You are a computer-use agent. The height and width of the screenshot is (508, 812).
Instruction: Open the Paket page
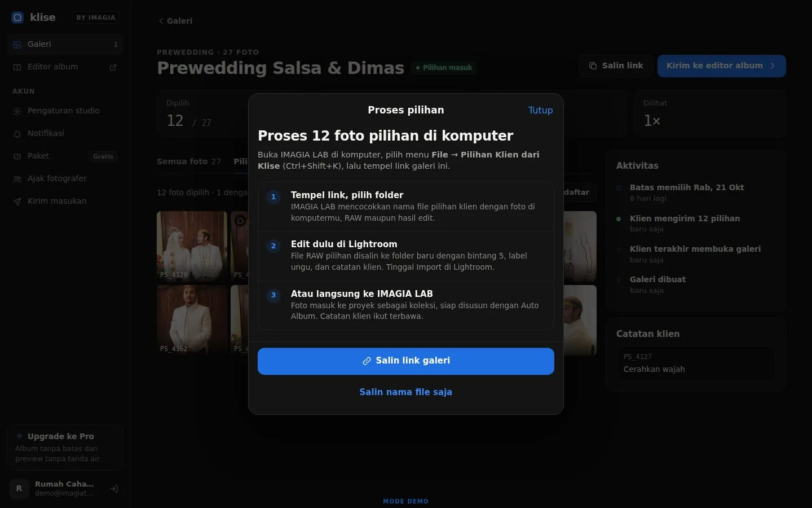[65, 156]
